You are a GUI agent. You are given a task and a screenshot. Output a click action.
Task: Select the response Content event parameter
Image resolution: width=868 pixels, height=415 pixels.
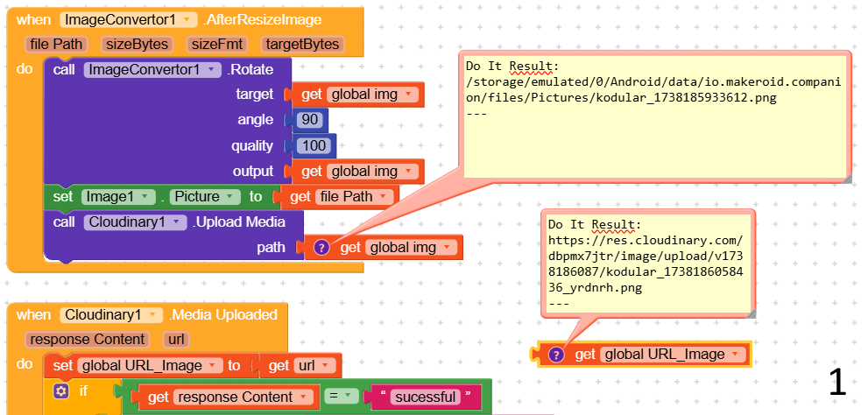coord(87,339)
